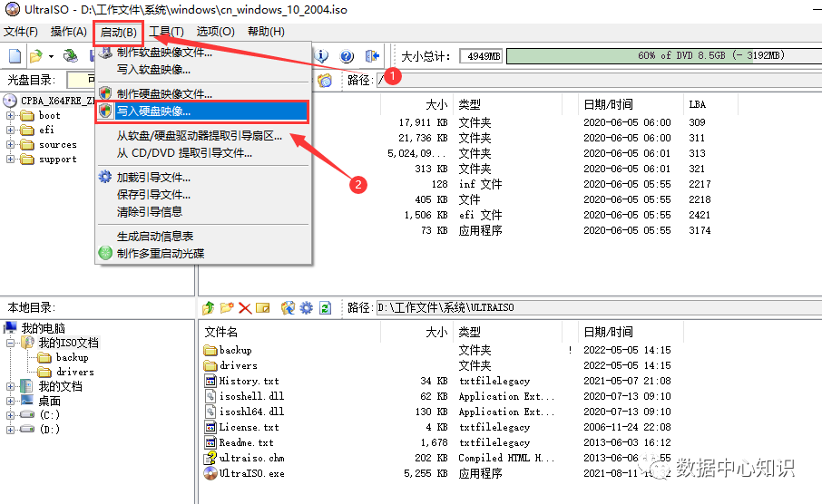Click the UltraISO.exe file icon
The height and width of the screenshot is (504, 822).
(210, 473)
